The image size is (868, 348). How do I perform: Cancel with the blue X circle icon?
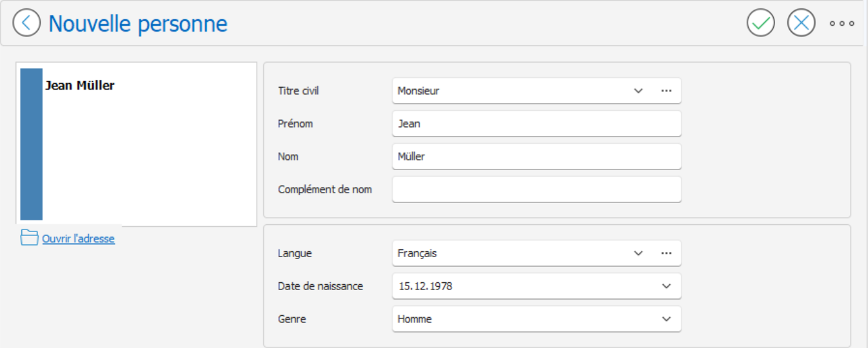(802, 23)
